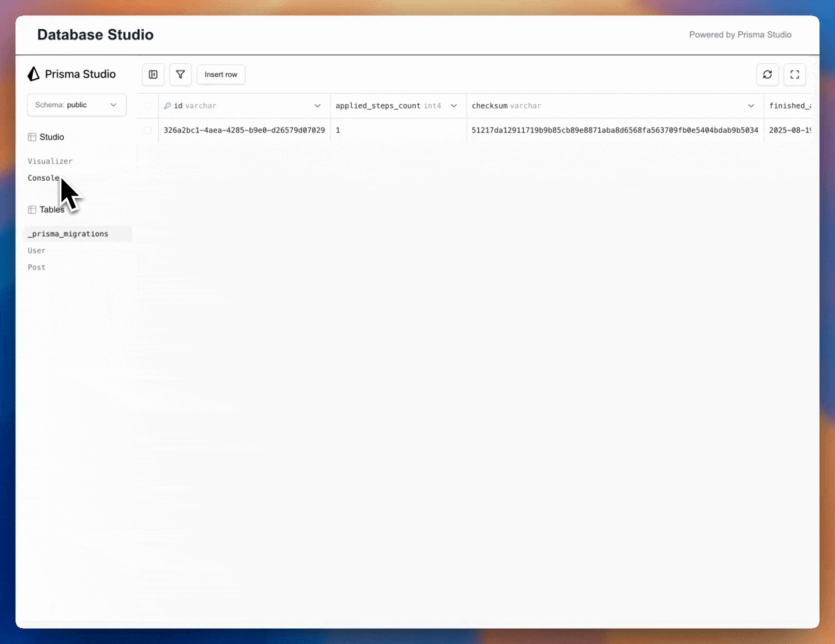Click the Insert row button
Screen dimensions: 835x644
pos(221,75)
